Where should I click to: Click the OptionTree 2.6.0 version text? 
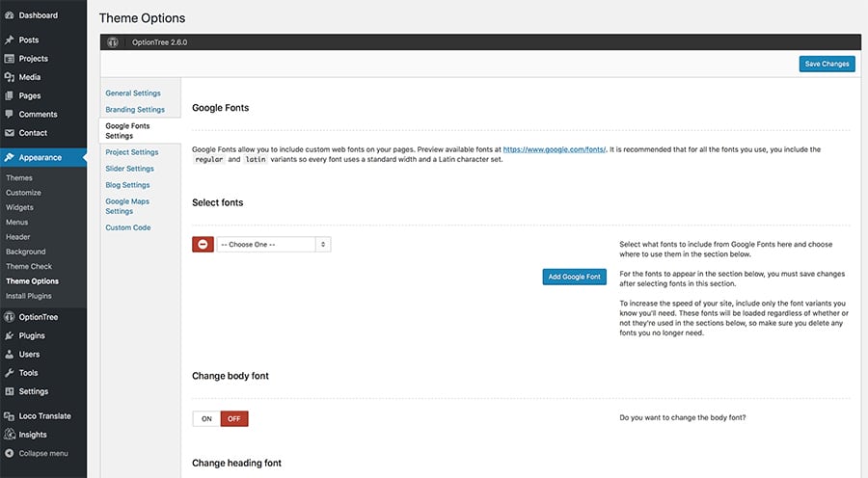coord(159,42)
